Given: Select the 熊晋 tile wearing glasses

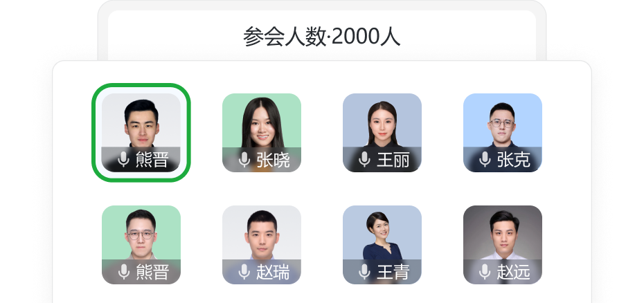Looking at the screenshot, I should (141, 245).
